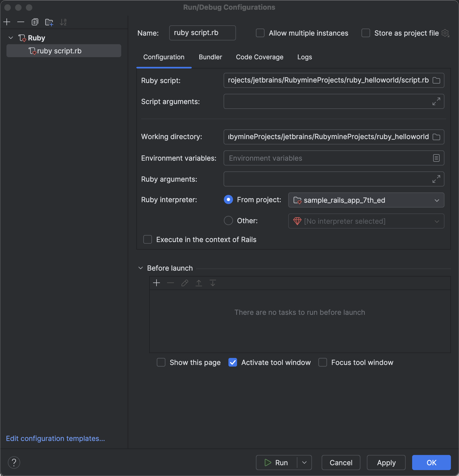The height and width of the screenshot is (476, 459).
Task: Click the Add New Configuration plus icon
Action: pyautogui.click(x=7, y=22)
